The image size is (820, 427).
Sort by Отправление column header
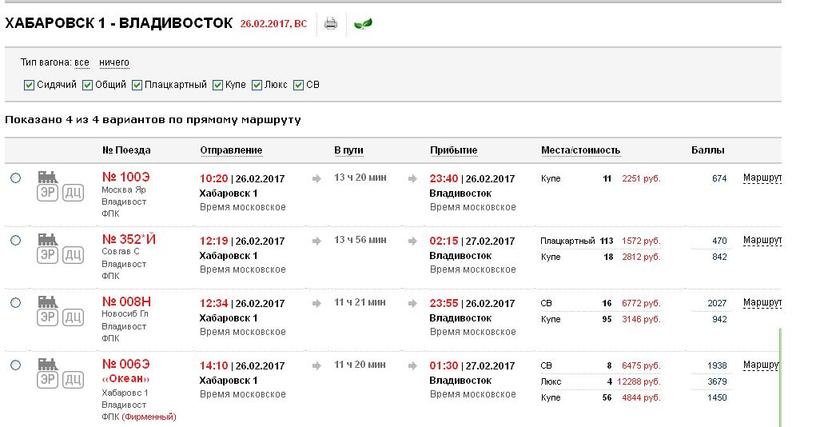pos(231,150)
